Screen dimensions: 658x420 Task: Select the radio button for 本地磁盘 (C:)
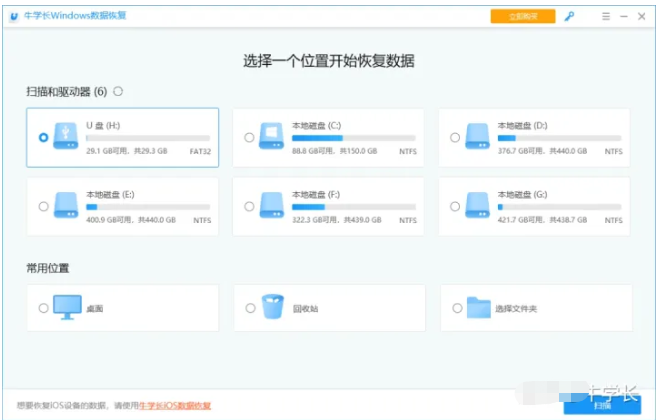click(x=249, y=137)
